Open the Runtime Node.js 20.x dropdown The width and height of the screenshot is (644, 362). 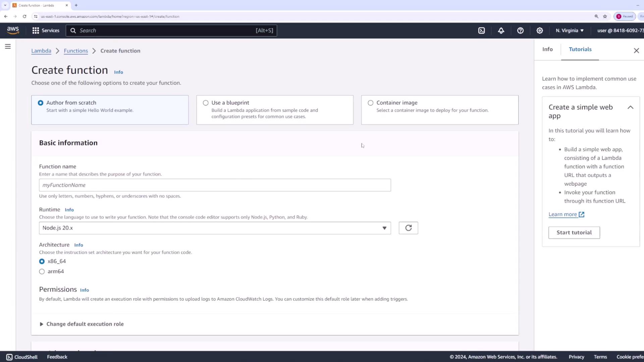pos(215,228)
